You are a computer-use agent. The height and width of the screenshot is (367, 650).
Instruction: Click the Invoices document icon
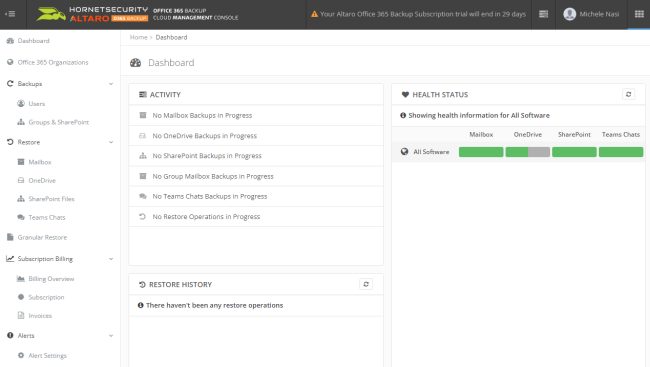(21, 316)
